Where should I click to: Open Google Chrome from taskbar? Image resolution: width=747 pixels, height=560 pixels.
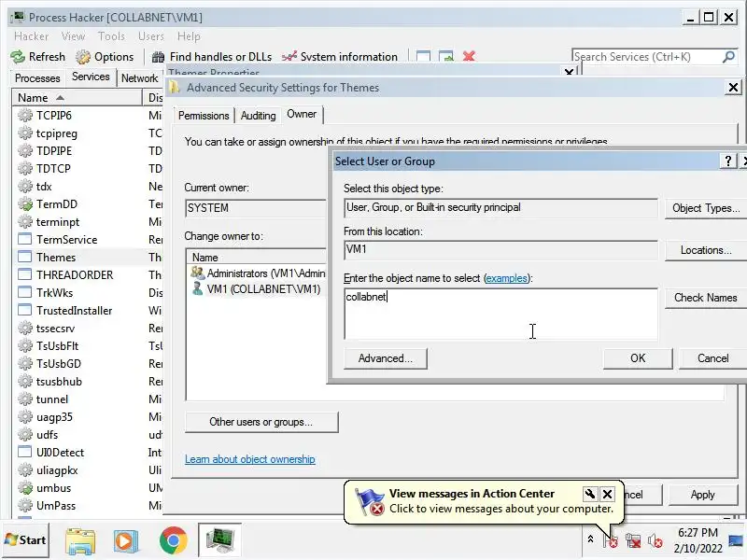click(x=173, y=540)
